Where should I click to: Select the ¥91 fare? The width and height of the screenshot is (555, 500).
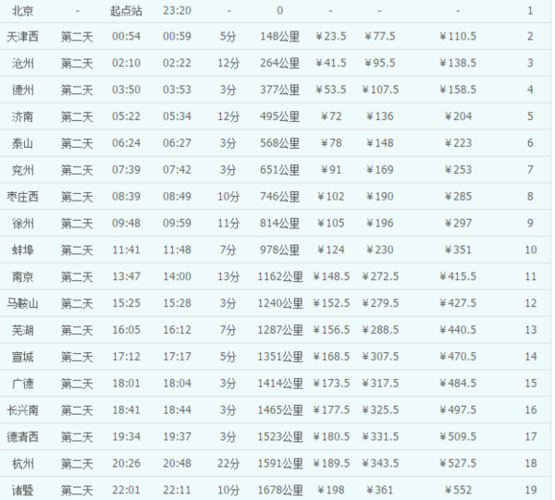point(331,170)
